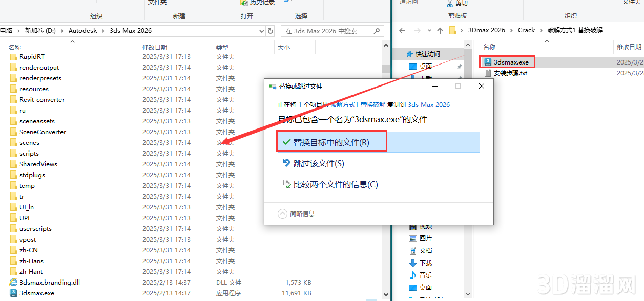Select the ru folder name
644x301 pixels.
coord(23,111)
